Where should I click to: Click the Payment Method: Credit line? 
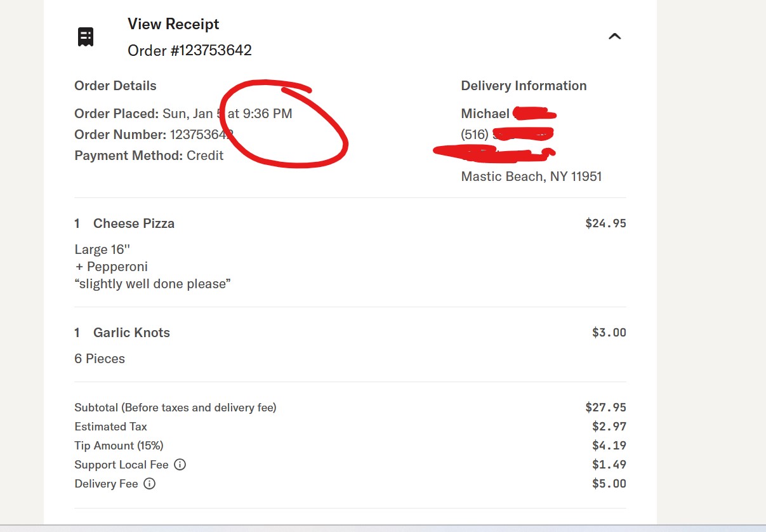coord(149,156)
